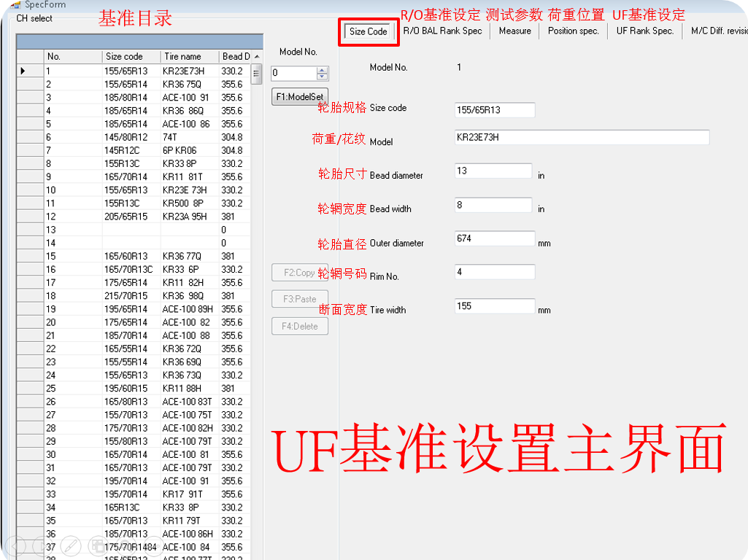Screen dimensions: 748x560
Task: Switch to the M/C Diff. revision tab
Action: (717, 31)
